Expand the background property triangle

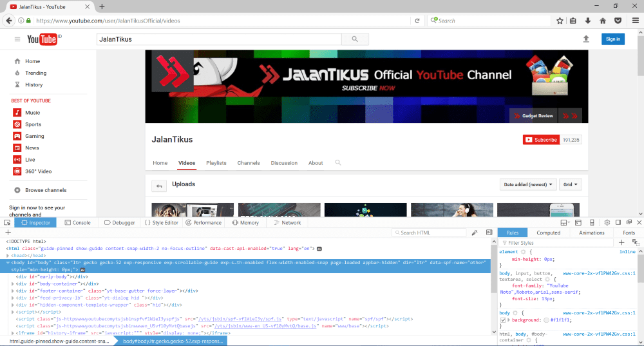pos(509,320)
